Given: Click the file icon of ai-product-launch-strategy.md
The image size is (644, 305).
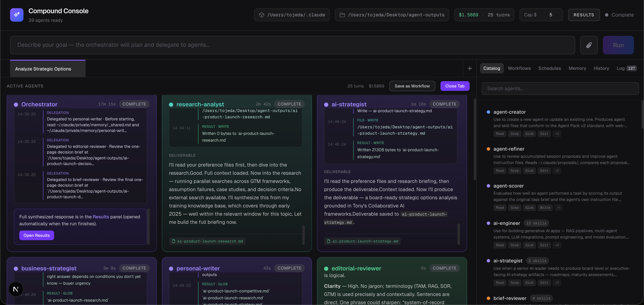Looking at the screenshot, I should coord(328,241).
